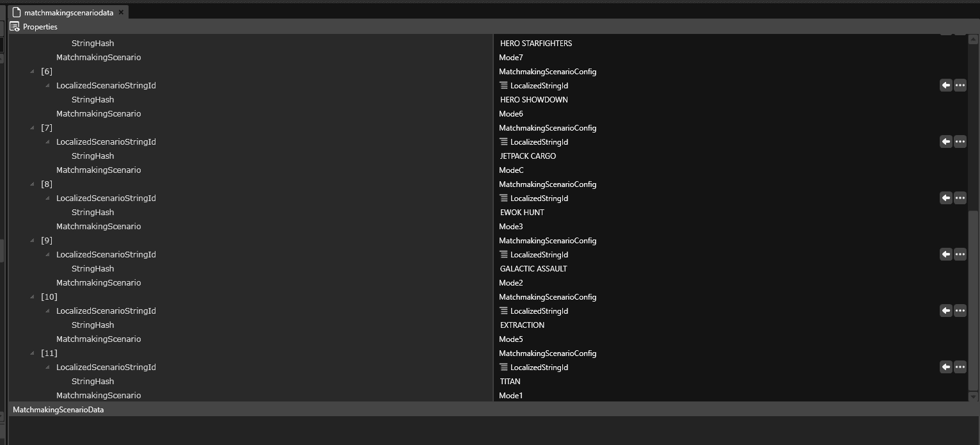980x445 pixels.
Task: Select the TITAN StringHash value
Action: (x=510, y=382)
